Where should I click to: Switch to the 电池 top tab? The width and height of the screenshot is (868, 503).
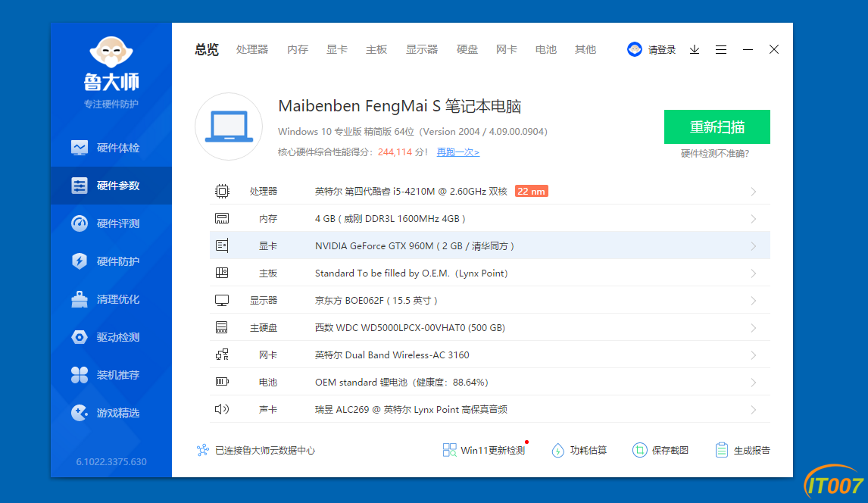click(x=546, y=50)
